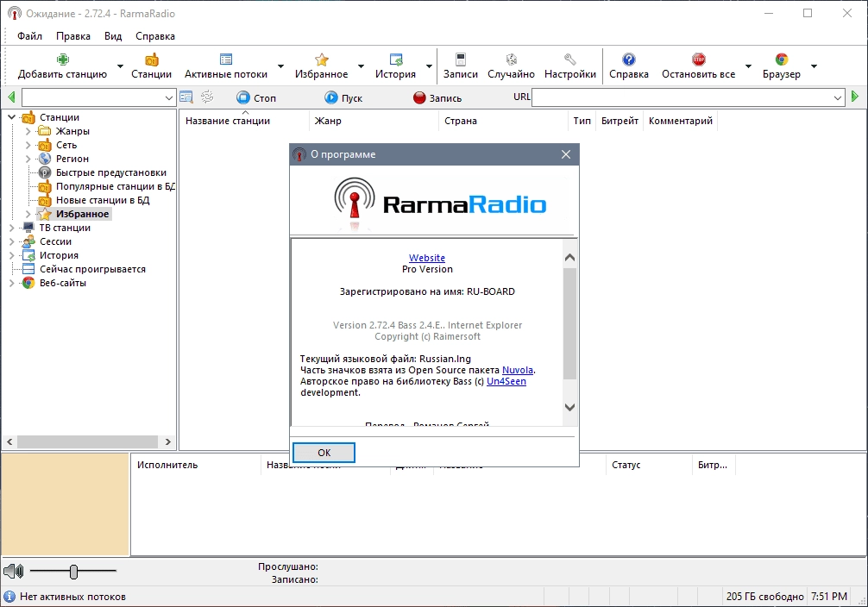Open the Un4Seen link

(506, 381)
